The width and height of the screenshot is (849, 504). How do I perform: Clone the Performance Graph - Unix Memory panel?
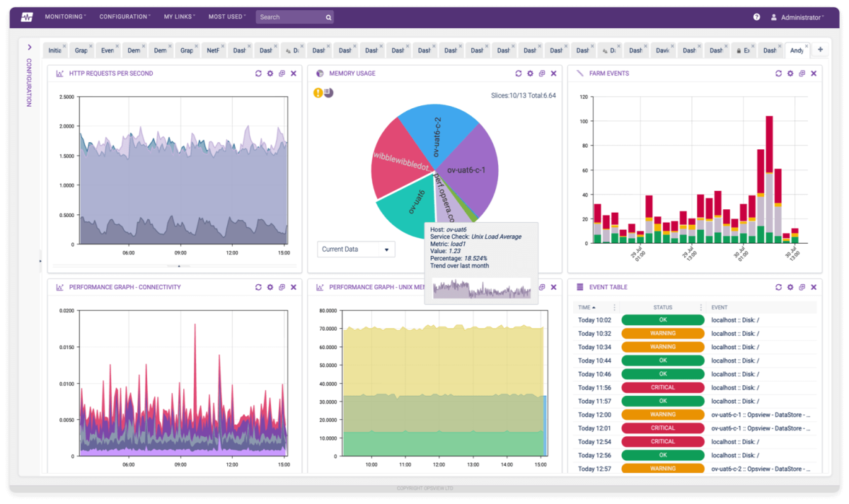click(x=542, y=287)
